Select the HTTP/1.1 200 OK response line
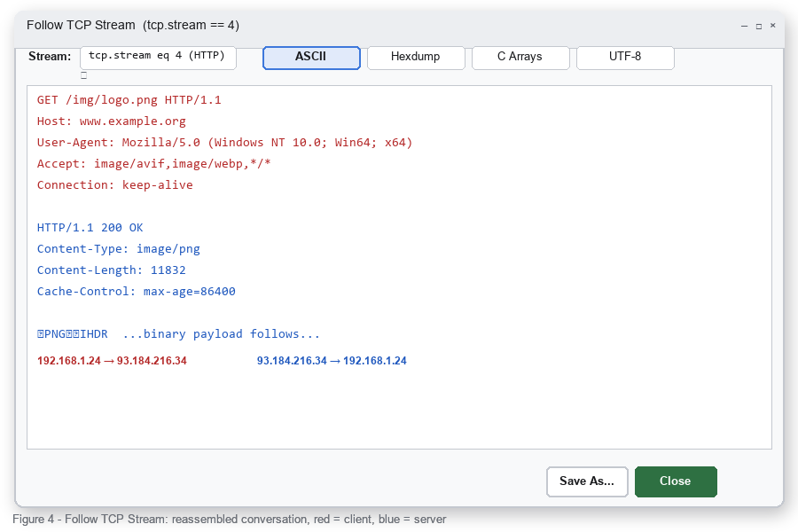Viewport: 798px width, 532px height. [90, 228]
